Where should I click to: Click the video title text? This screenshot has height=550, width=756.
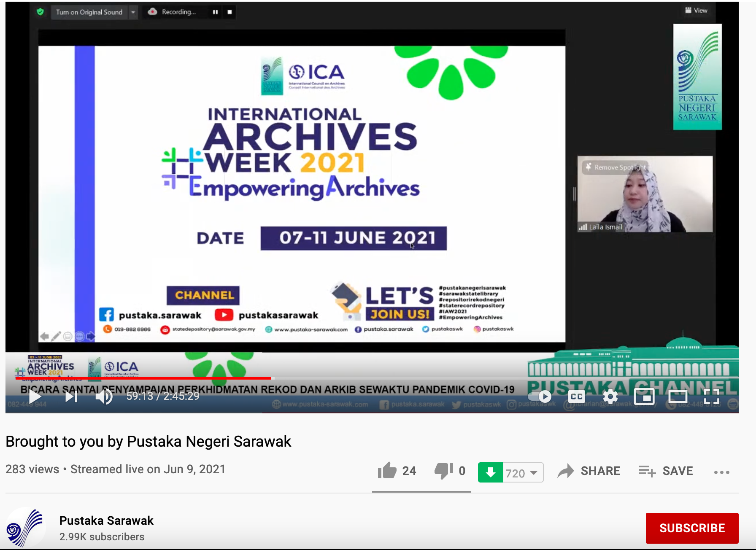(x=148, y=442)
